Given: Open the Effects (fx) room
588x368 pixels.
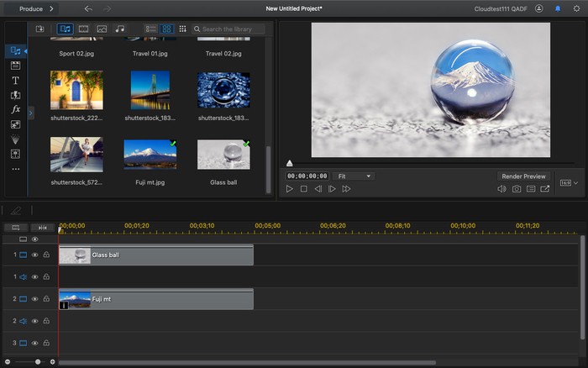Looking at the screenshot, I should point(15,109).
